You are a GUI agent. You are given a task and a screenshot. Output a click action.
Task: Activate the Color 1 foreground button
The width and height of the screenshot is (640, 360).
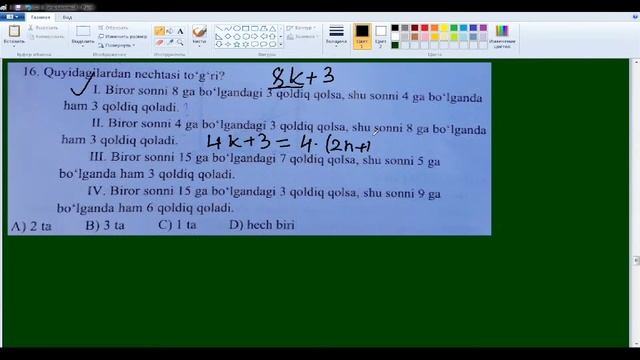[x=362, y=36]
